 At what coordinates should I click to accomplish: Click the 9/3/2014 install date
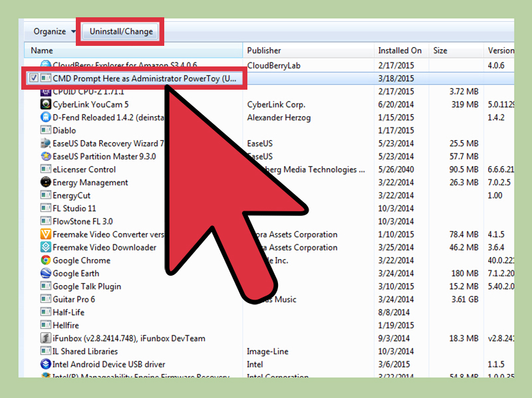394,338
